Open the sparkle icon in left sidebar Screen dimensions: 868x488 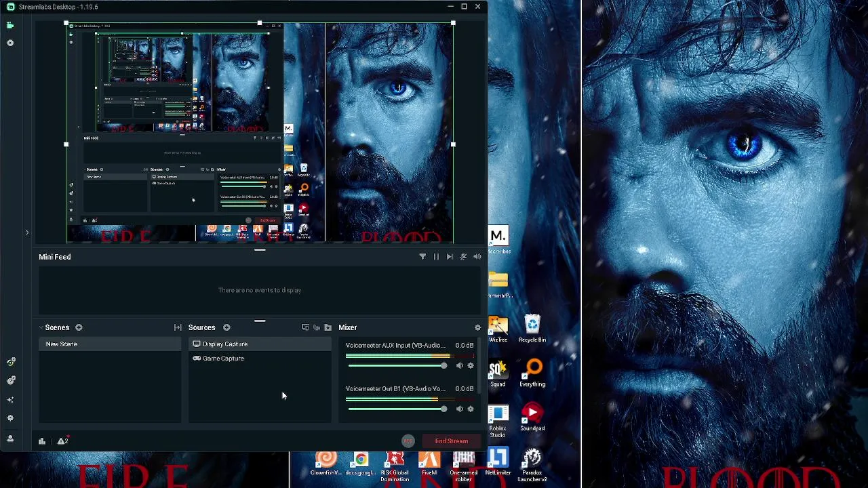point(10,400)
